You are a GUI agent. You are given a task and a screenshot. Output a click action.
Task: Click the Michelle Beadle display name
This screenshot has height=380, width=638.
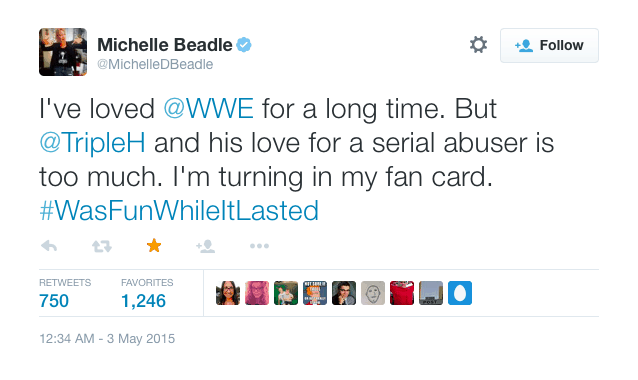165,45
